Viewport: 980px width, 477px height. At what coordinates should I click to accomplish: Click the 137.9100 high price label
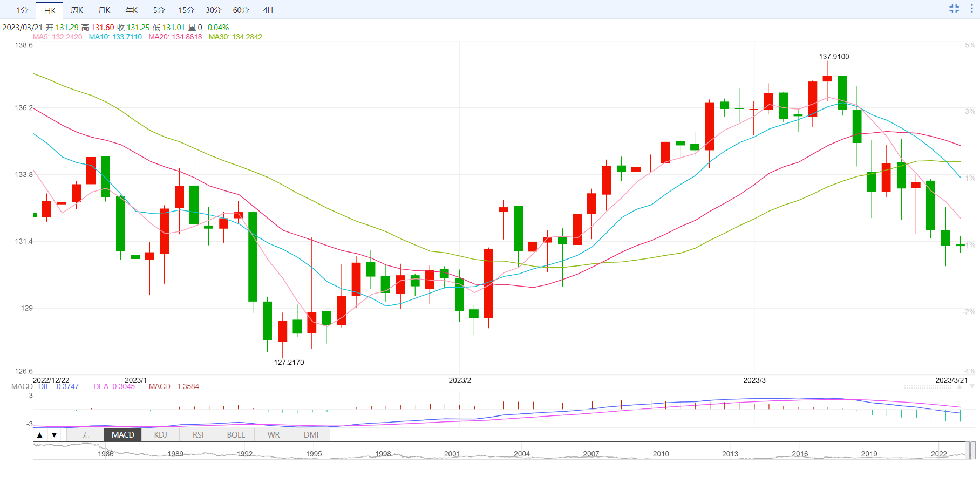(x=834, y=57)
